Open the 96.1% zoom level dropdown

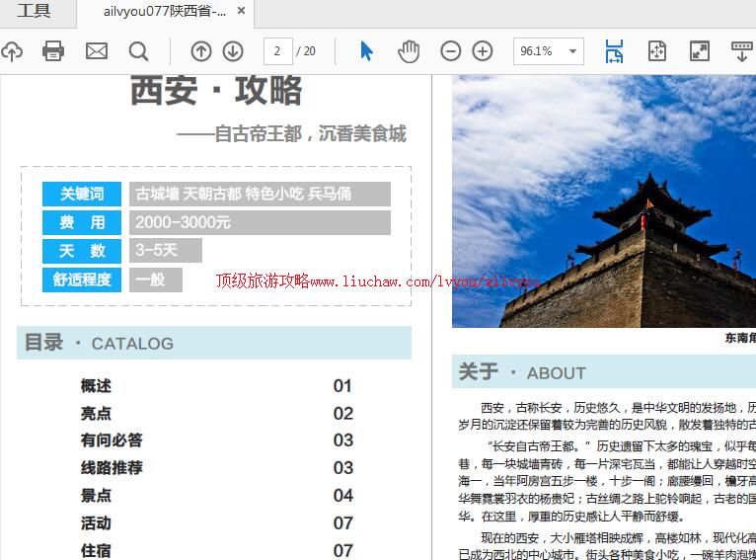(573, 51)
